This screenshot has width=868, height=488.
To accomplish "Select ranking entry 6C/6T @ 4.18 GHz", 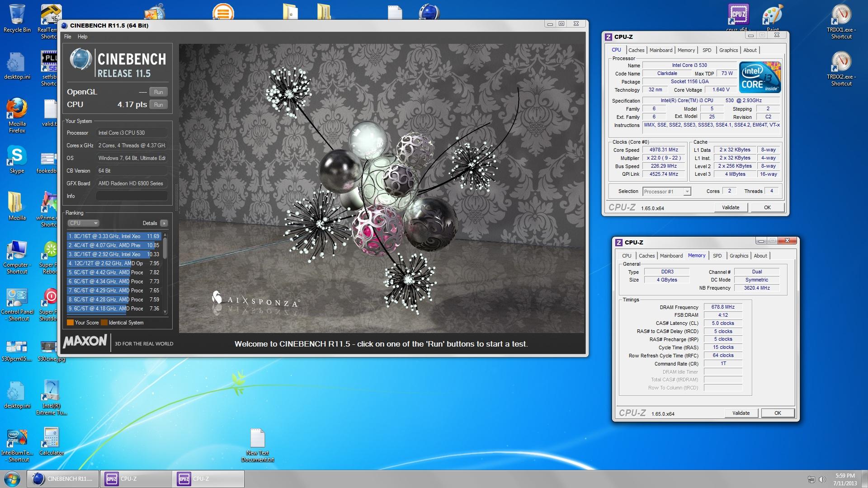I will (114, 309).
